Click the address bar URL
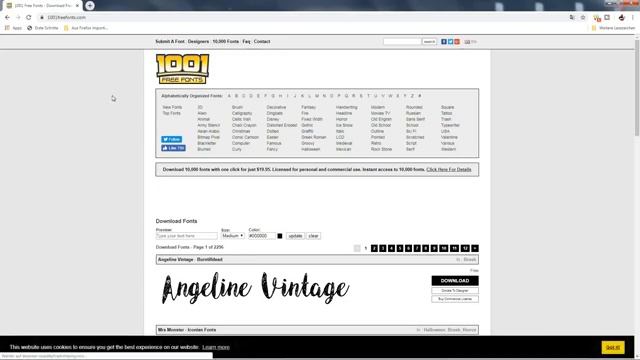 click(x=67, y=18)
